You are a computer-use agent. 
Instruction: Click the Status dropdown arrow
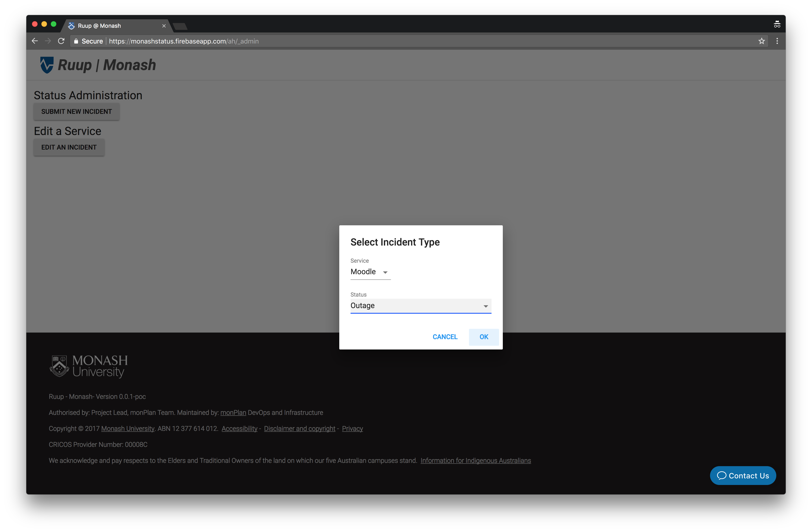pos(485,306)
